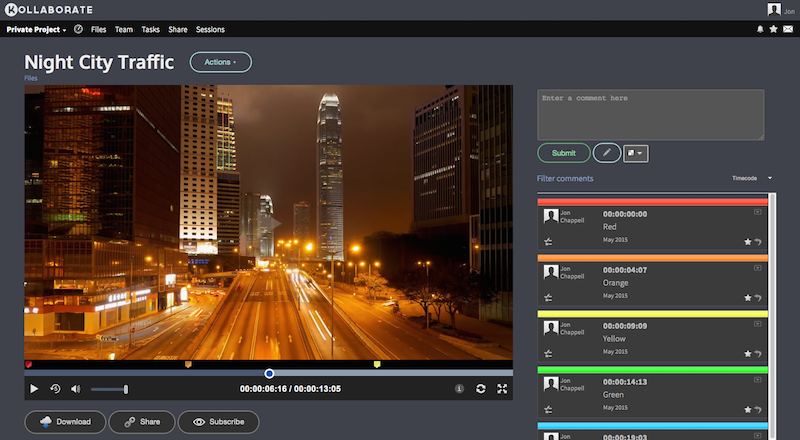Reply to the Orange comment
Viewport: 800px width, 440px height.
758,298
